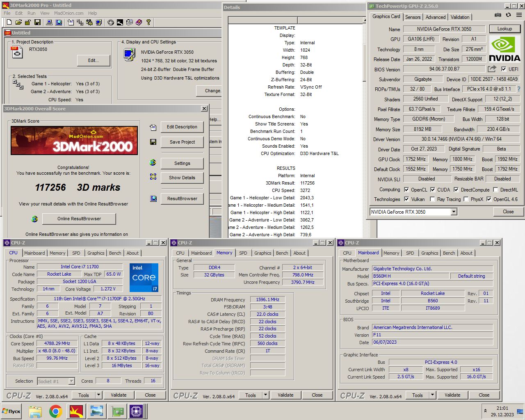The height and width of the screenshot is (420, 525).
Task: Toggle the OpenCL checkbox
Action: (x=406, y=189)
